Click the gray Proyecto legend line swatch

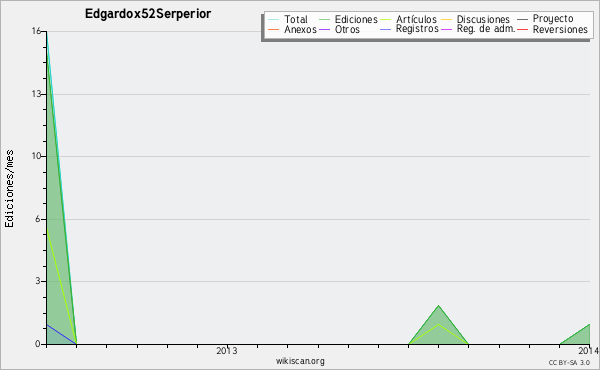(522, 19)
